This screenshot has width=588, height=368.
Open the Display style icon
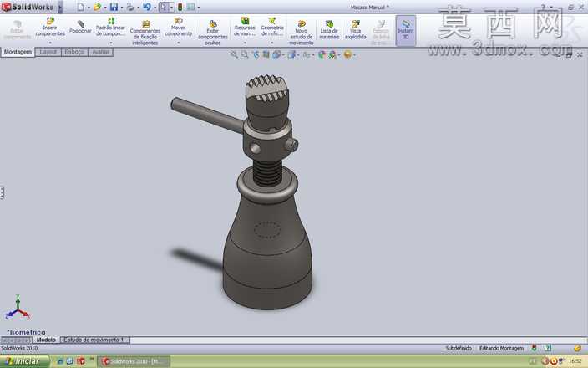pos(291,54)
